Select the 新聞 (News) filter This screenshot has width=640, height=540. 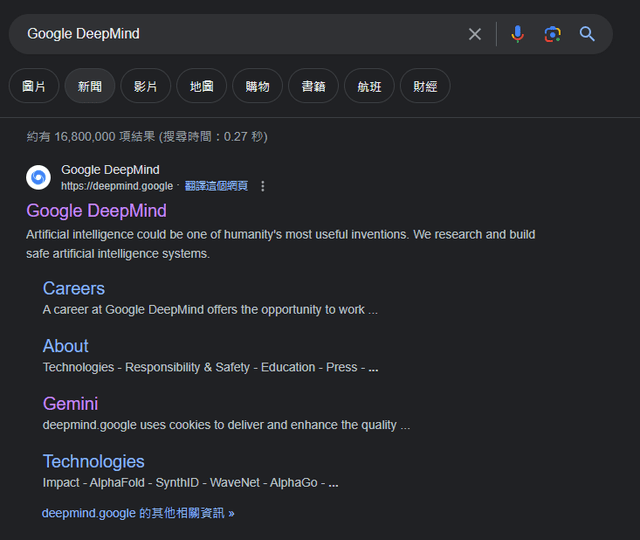click(x=90, y=86)
